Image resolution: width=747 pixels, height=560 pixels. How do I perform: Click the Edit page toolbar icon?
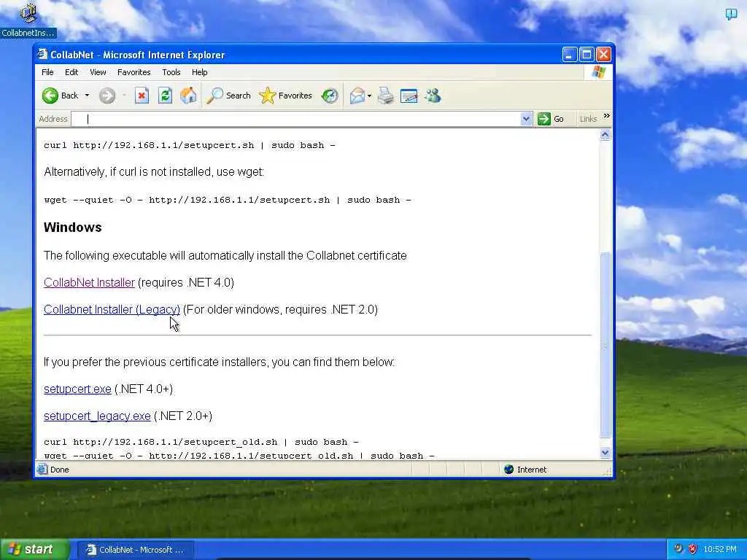coord(409,96)
